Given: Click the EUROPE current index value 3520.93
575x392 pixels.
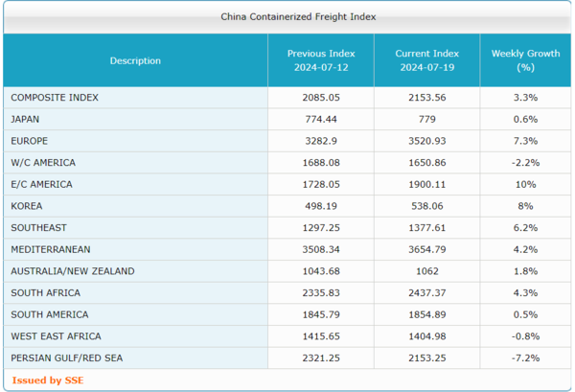Looking at the screenshot, I should click(x=426, y=141).
